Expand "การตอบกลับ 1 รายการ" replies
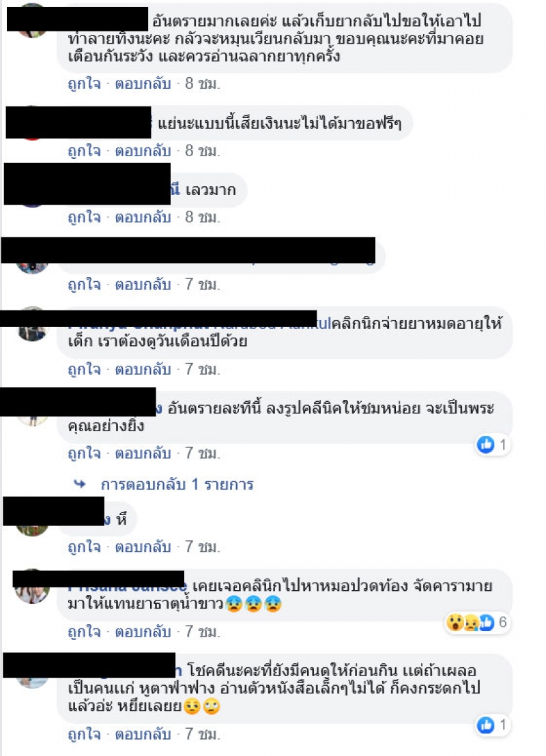 coord(177,484)
